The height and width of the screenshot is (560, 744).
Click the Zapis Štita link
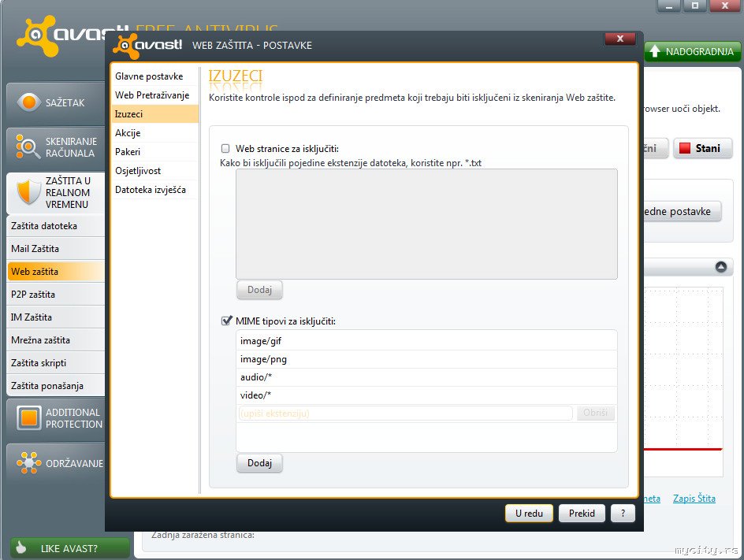click(x=694, y=499)
